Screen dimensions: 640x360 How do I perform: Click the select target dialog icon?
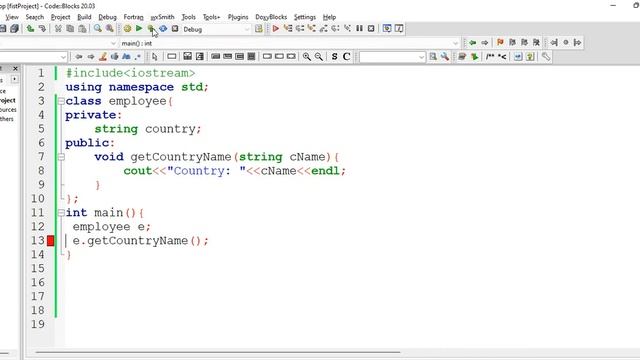pyautogui.click(x=258, y=29)
